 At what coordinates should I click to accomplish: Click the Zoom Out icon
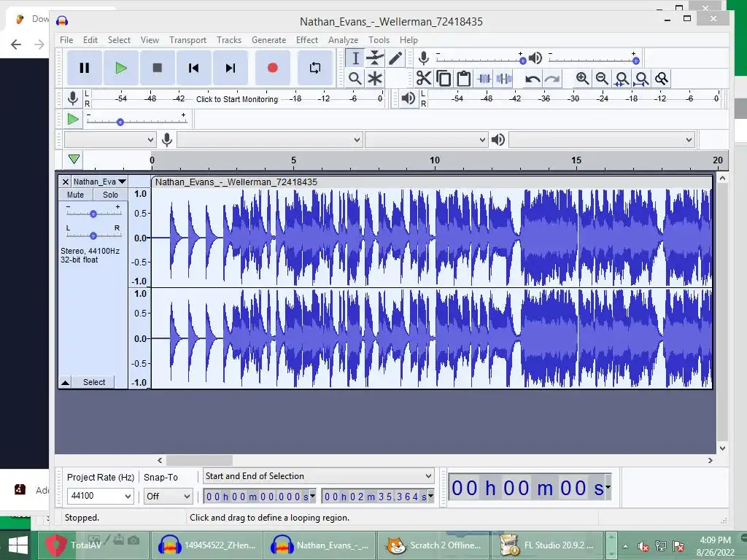point(602,79)
